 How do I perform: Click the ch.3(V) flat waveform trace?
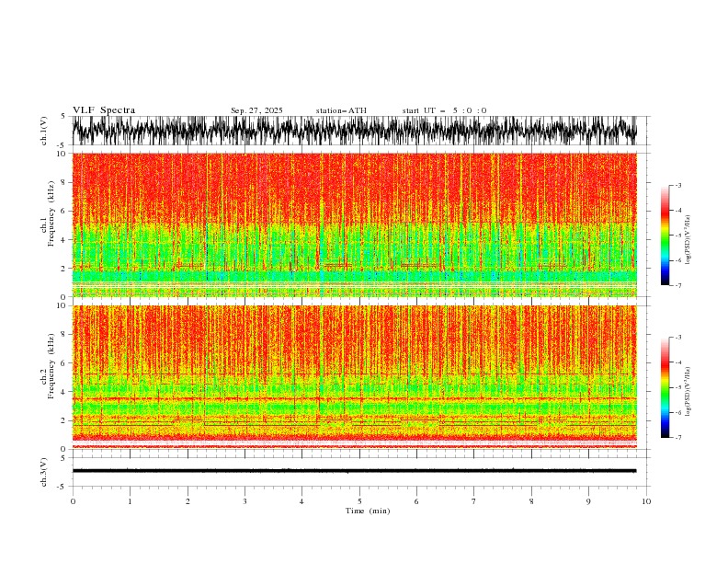tap(354, 471)
